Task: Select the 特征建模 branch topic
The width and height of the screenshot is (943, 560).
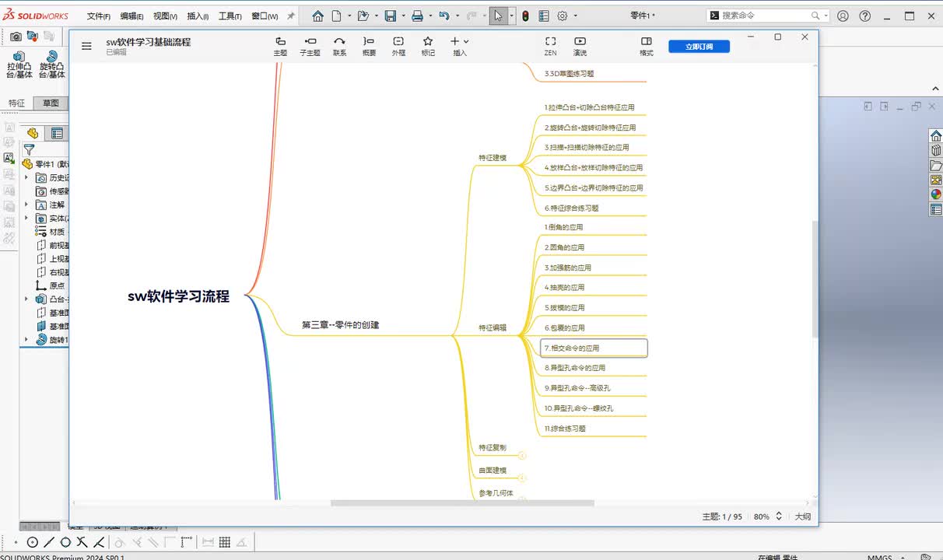Action: 493,158
